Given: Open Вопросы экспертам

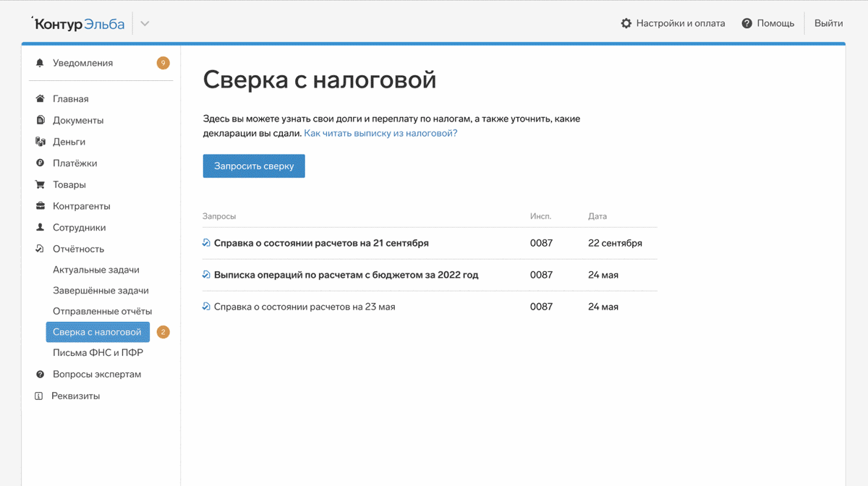Looking at the screenshot, I should [x=97, y=375].
